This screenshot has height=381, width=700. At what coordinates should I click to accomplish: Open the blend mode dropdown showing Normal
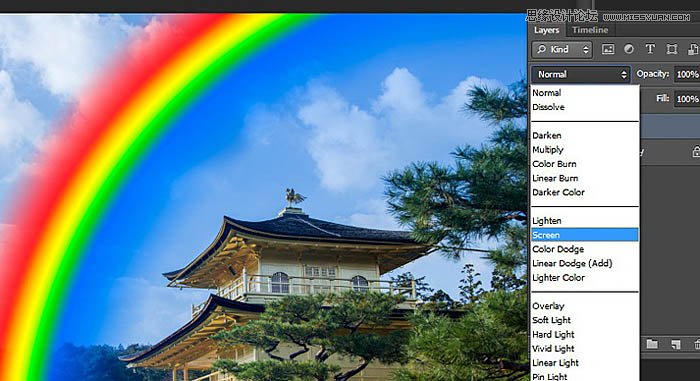(581, 75)
